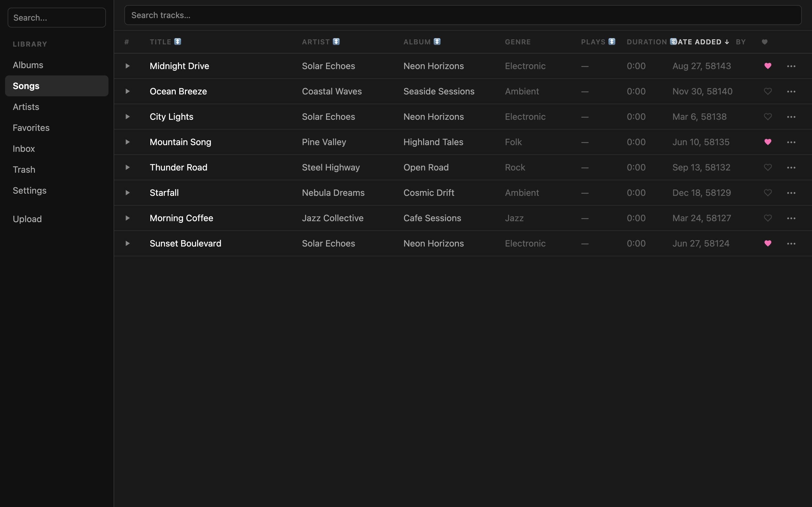Viewport: 812px width, 507px height.
Task: Click the heart icon in the table header
Action: coord(765,42)
